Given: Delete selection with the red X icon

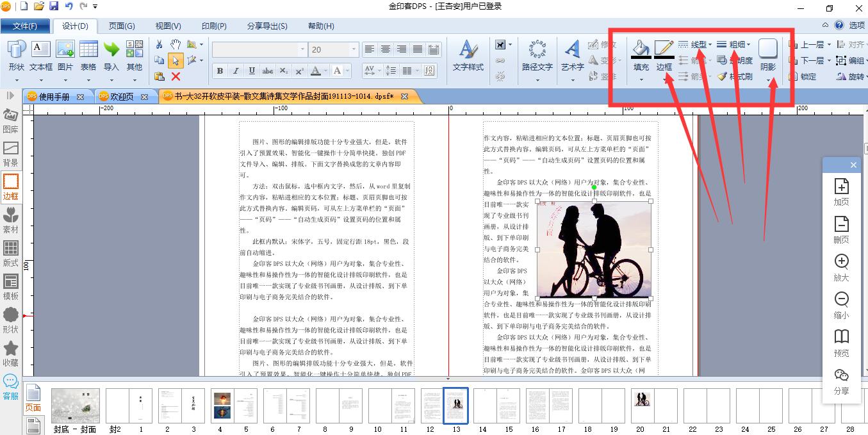Looking at the screenshot, I should 176,76.
